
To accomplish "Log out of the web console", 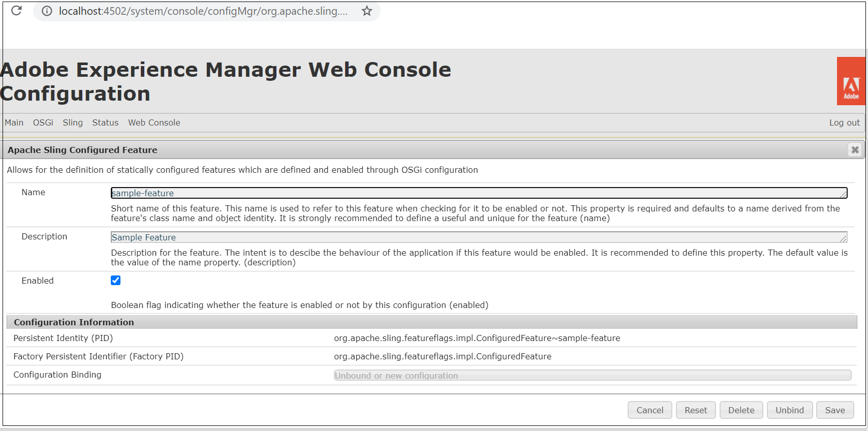I will [x=844, y=122].
